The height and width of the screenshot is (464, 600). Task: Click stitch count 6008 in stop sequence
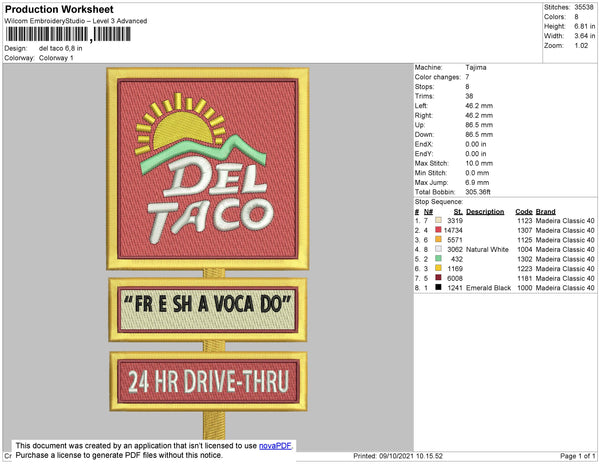coord(455,278)
